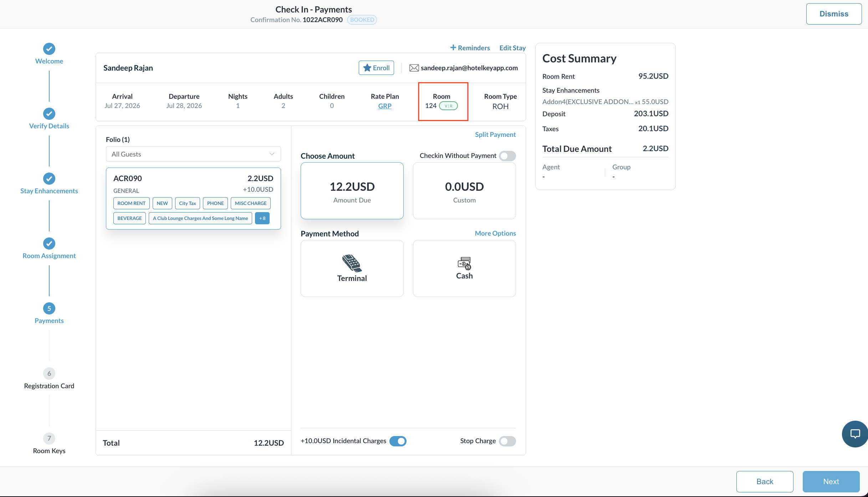The image size is (868, 497).
Task: Expand the +8 more charge tags
Action: point(262,218)
